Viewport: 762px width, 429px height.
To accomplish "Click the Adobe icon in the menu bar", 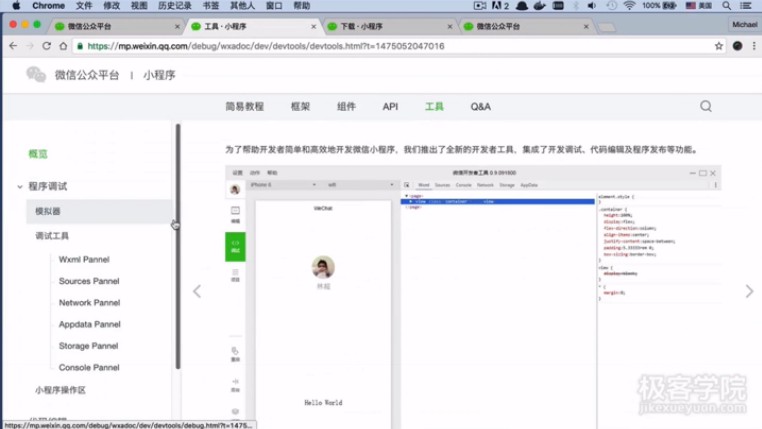I will coord(500,6).
